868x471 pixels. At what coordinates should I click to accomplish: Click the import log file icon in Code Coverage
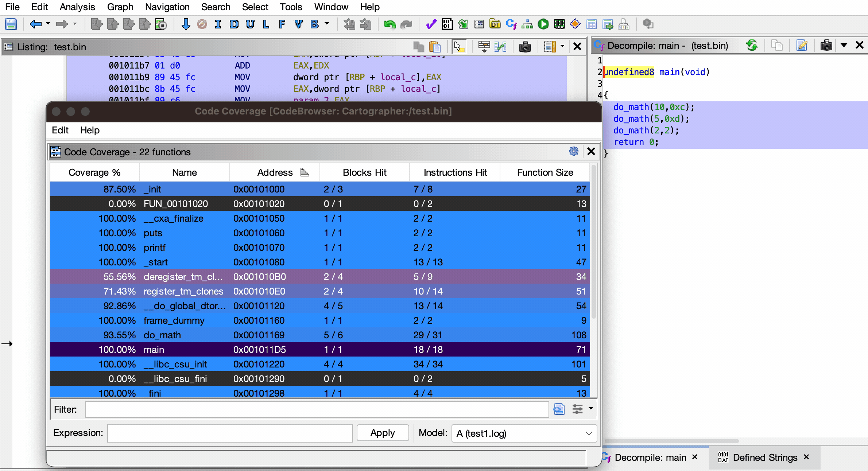click(x=558, y=409)
